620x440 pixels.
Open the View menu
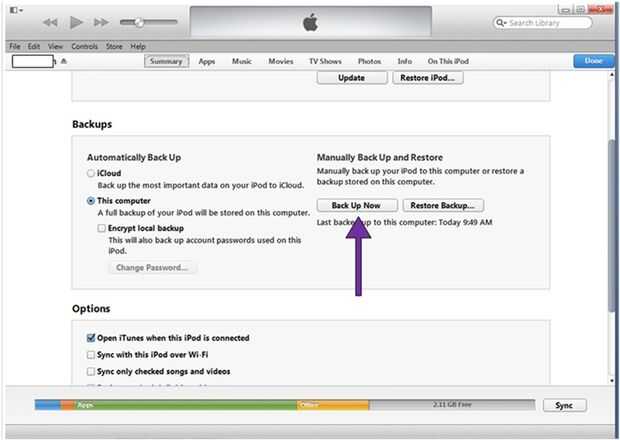[x=55, y=46]
